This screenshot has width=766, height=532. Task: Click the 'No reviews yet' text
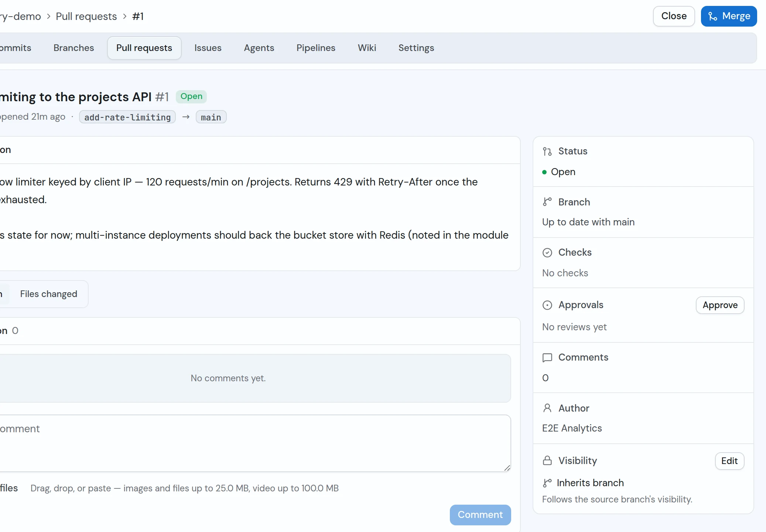pos(574,327)
